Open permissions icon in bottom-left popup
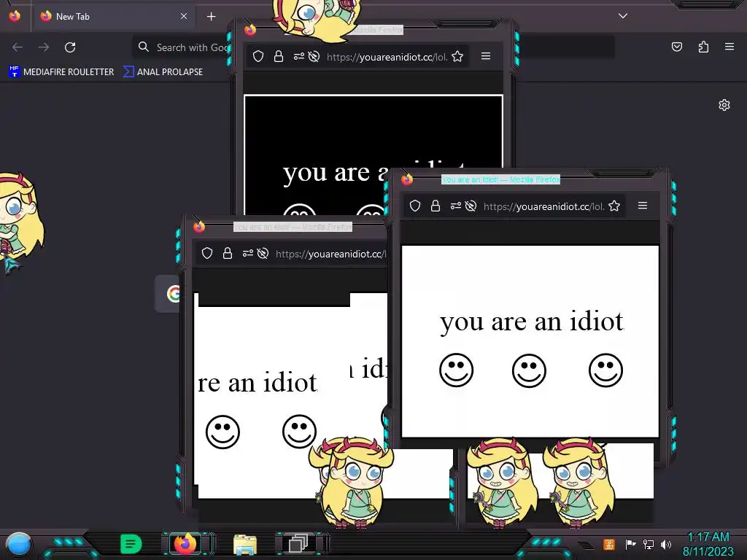Screen dimensions: 747x560 tap(248, 253)
